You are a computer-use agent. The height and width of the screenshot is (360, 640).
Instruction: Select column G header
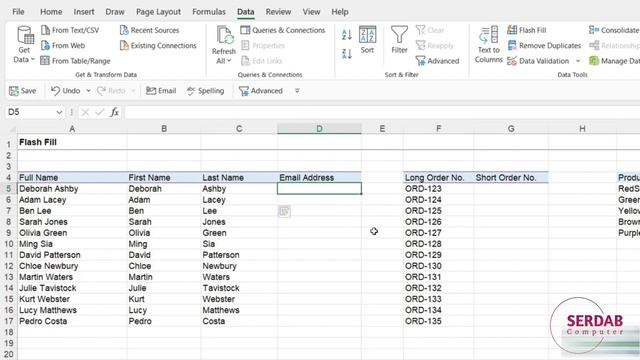point(511,129)
